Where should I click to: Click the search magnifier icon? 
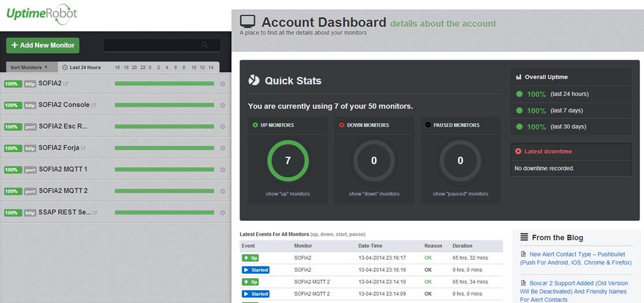pyautogui.click(x=205, y=45)
